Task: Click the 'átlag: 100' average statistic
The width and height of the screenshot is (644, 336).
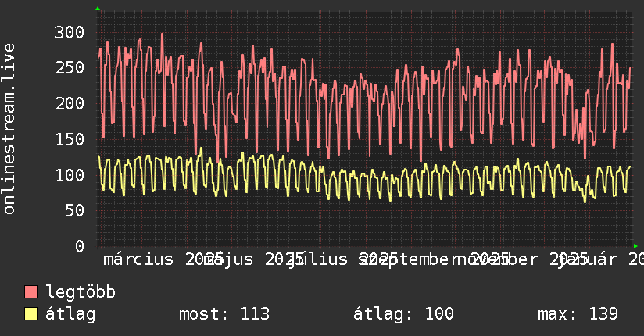Action: tap(403, 314)
